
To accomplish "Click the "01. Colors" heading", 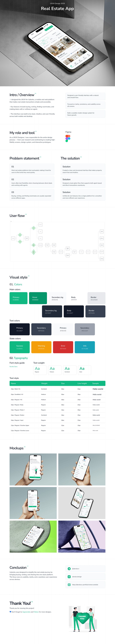I will [x=16, y=284].
